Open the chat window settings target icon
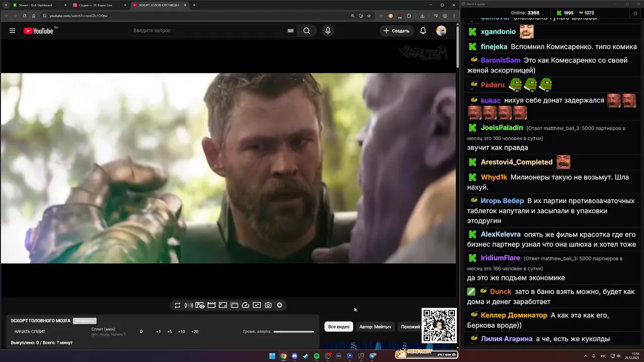The height and width of the screenshot is (362, 644). [x=635, y=13]
